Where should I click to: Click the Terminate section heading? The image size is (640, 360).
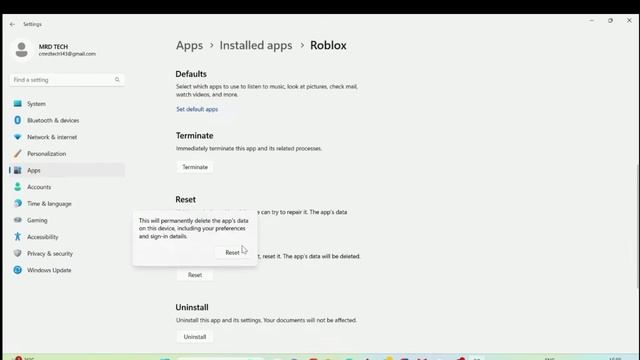coord(195,136)
